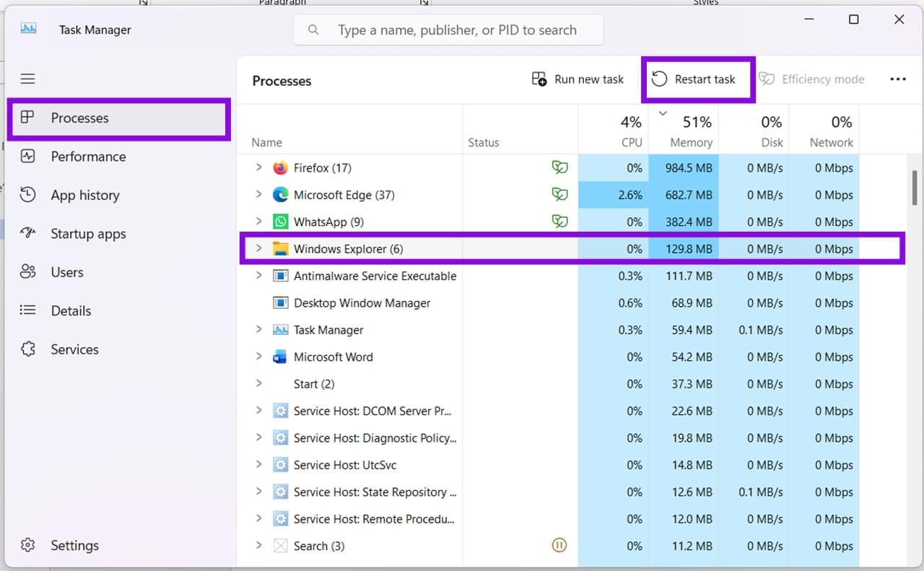This screenshot has width=924, height=571.
Task: Click the Microsoft Edge process icon
Action: (280, 195)
